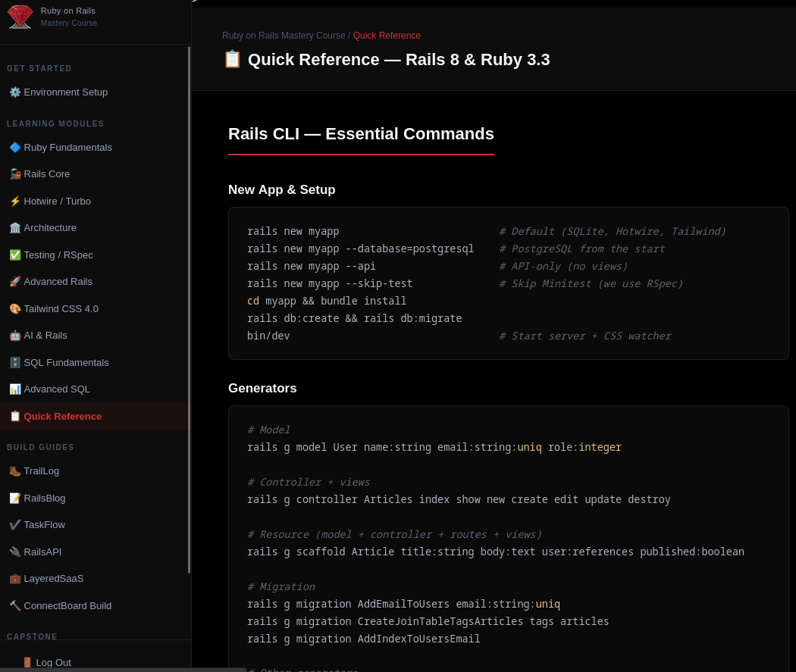Click the Quick Reference breadcrumb
Viewport: 796px width, 672px height.
click(x=387, y=36)
